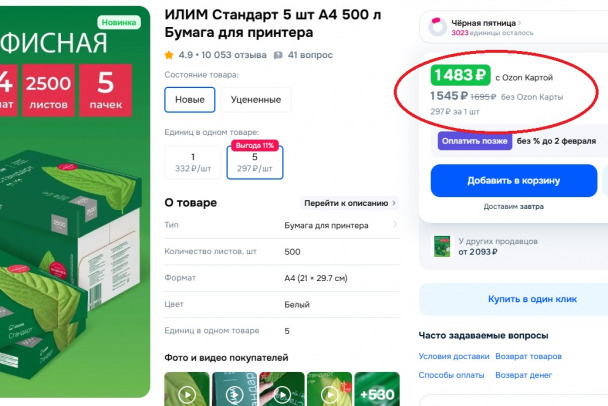Screen dimensions: 608x406
Task: Choose the 5 units 297 ₽/шт option
Action: [255, 162]
